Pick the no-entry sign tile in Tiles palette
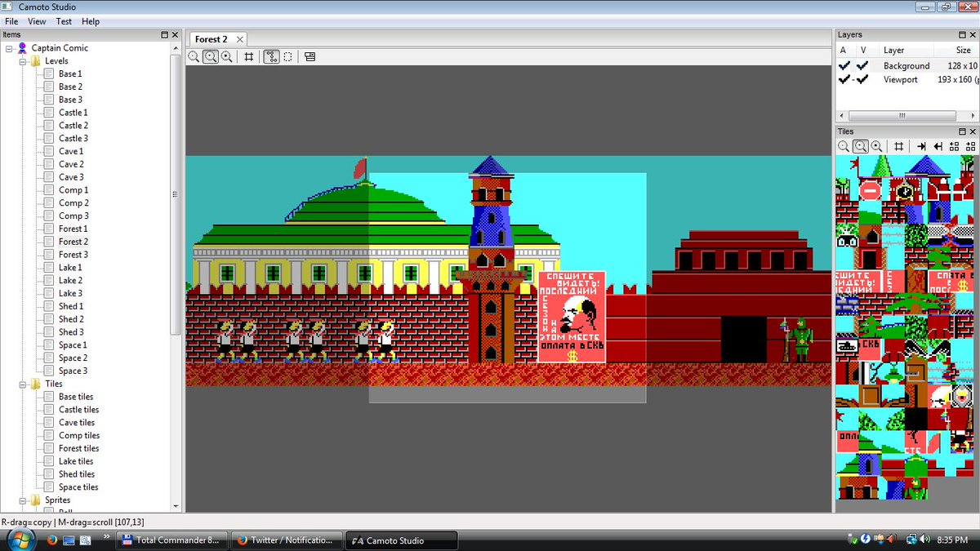This screenshot has width=980, height=551. coord(871,190)
